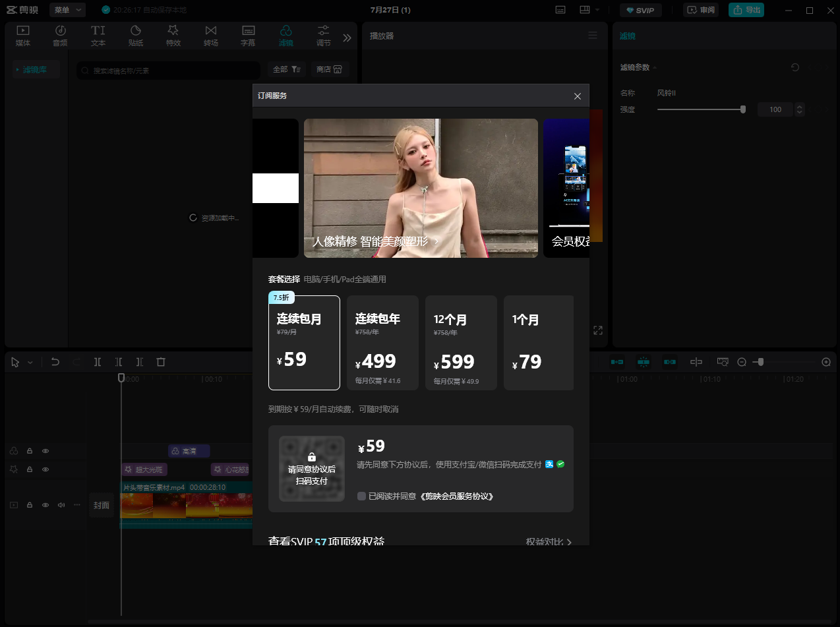Screen dimensions: 840x627
Task: Click the 封面 cover button
Action: pos(102,505)
